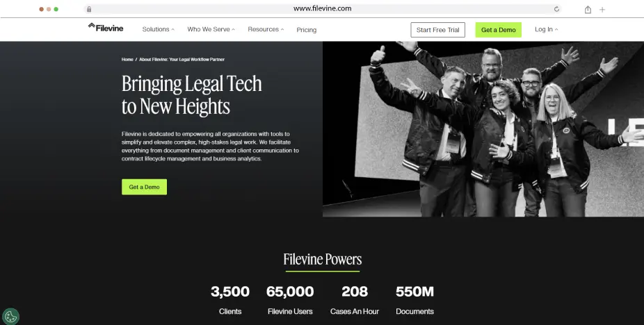Click the padlock icon in the address bar
The width and height of the screenshot is (644, 325).
[89, 9]
